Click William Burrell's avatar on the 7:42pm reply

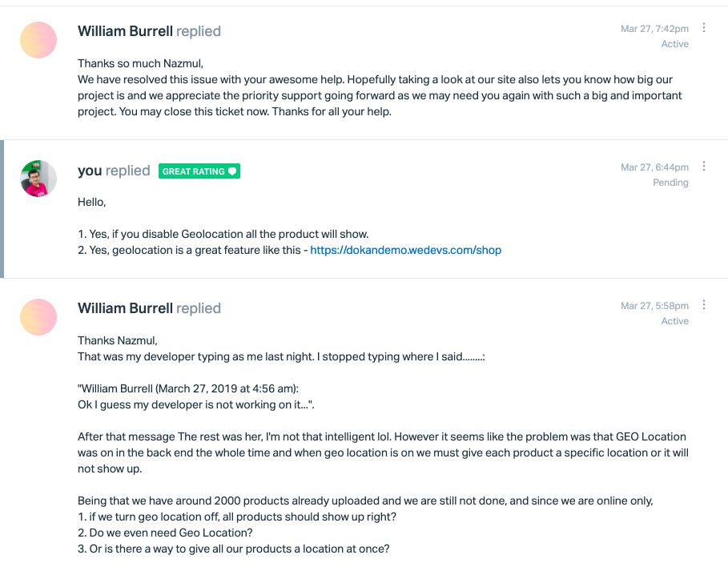pyautogui.click(x=38, y=40)
